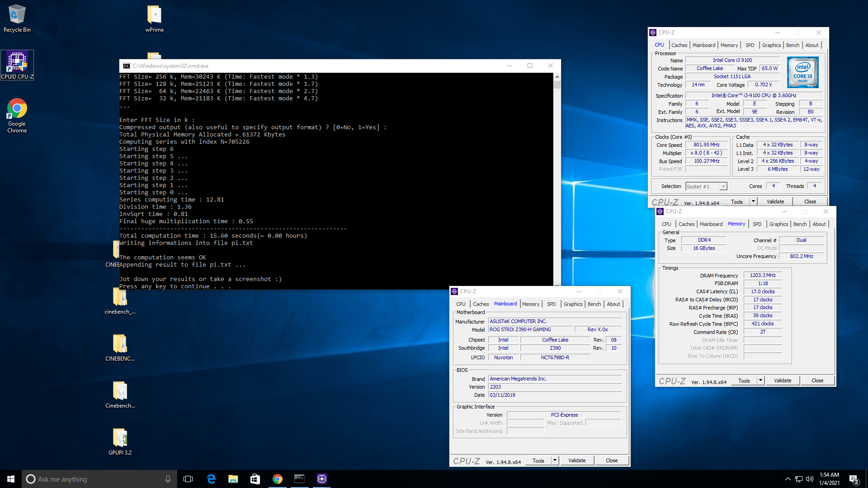Open Tools dropdown arrow in Memory window
868x488 pixels.
760,380
